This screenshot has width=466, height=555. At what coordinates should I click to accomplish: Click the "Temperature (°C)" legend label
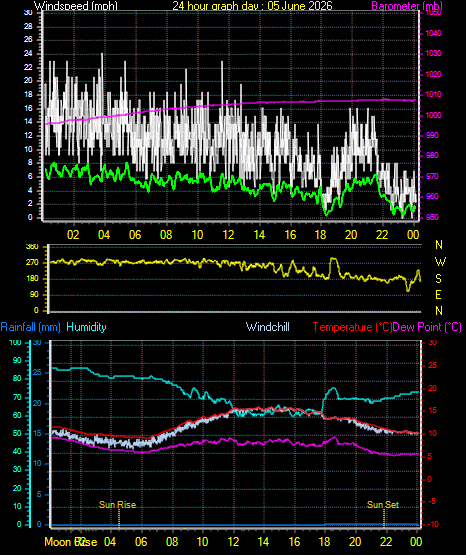point(352,327)
